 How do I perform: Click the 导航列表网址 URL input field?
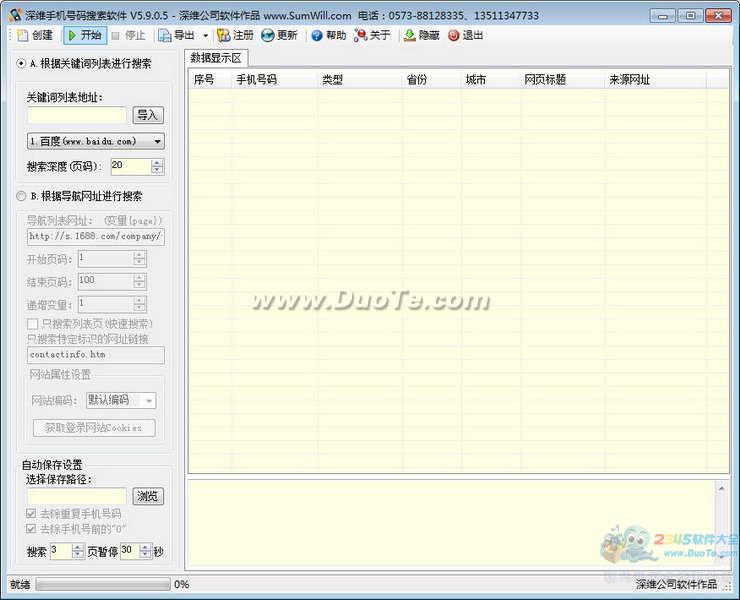coord(96,237)
